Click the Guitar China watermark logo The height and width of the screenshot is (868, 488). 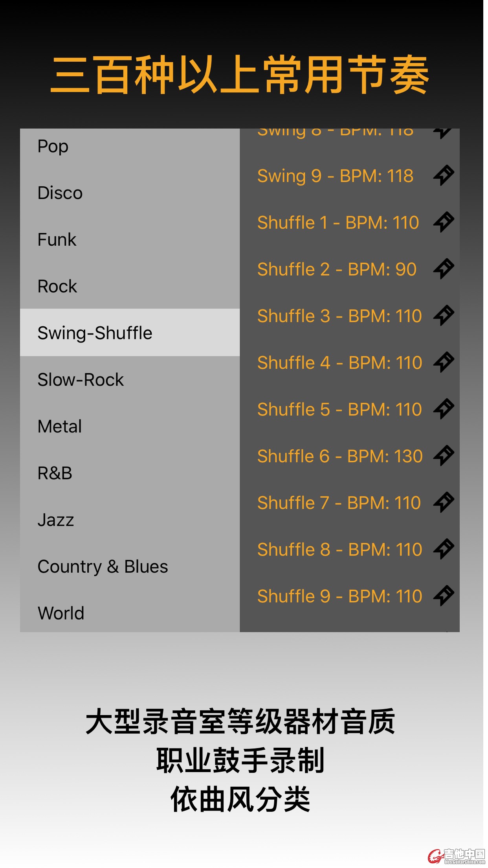pos(457,855)
